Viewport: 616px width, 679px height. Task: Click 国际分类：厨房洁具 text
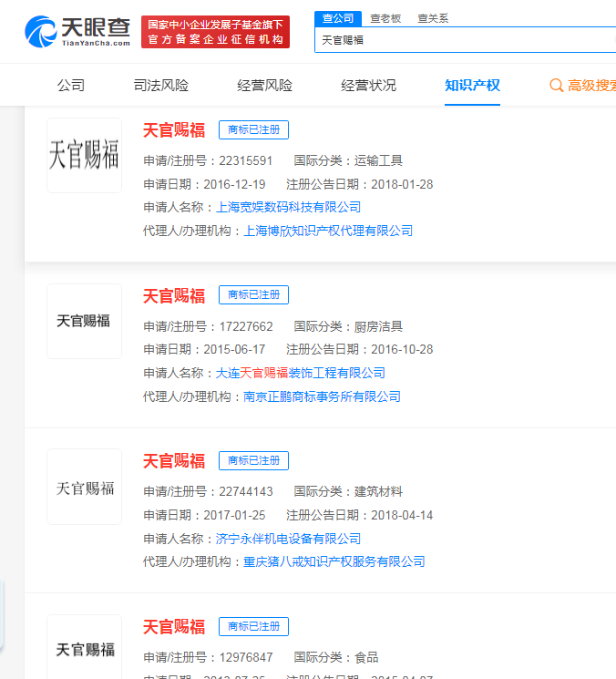348,326
